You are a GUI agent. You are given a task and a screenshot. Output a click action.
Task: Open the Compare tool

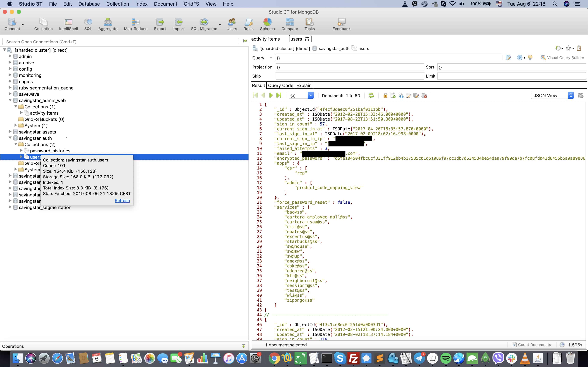289,24
